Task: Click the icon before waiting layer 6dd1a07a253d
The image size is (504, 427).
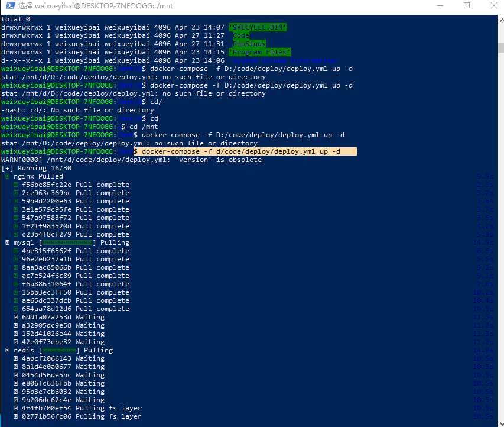Action: pos(16,317)
